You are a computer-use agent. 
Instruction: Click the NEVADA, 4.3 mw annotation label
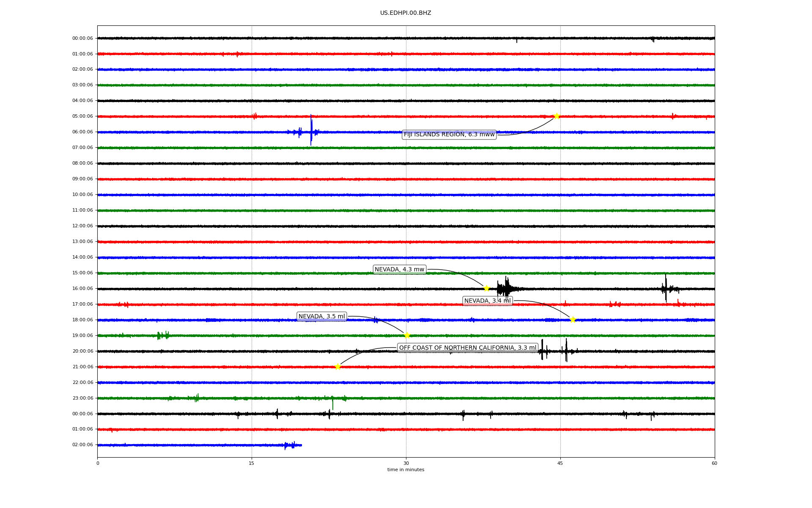pos(399,270)
